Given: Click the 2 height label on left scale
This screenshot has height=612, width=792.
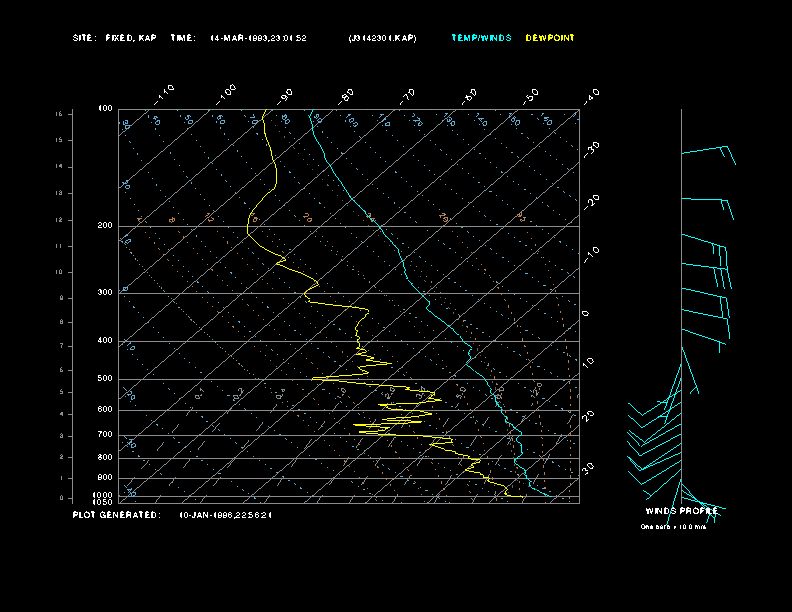Looking at the screenshot, I should coord(62,457).
